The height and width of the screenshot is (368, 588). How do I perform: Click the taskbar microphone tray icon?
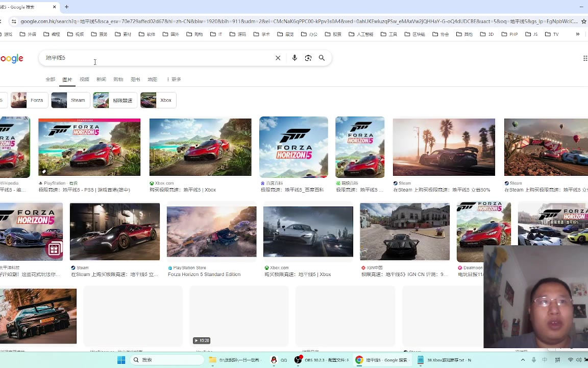pos(533,360)
